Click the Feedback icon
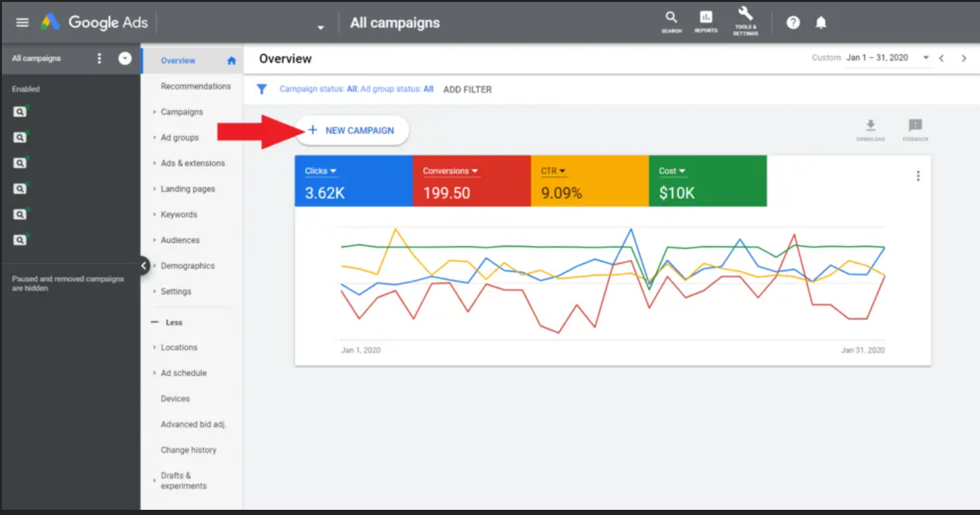980x515 pixels. pyautogui.click(x=915, y=130)
